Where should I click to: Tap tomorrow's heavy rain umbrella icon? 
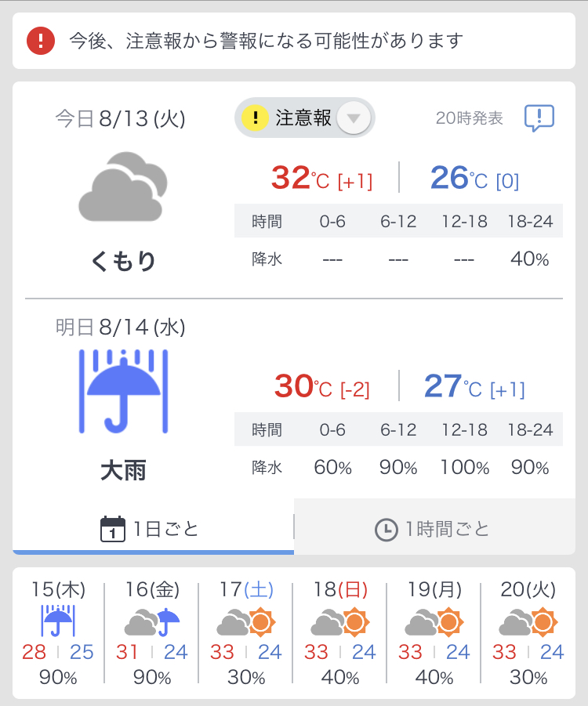point(123,391)
